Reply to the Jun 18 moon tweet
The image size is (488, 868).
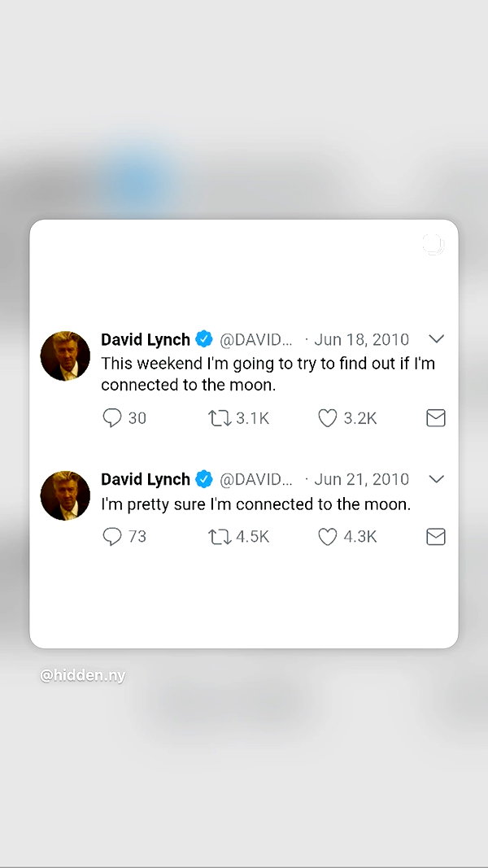click(x=112, y=418)
